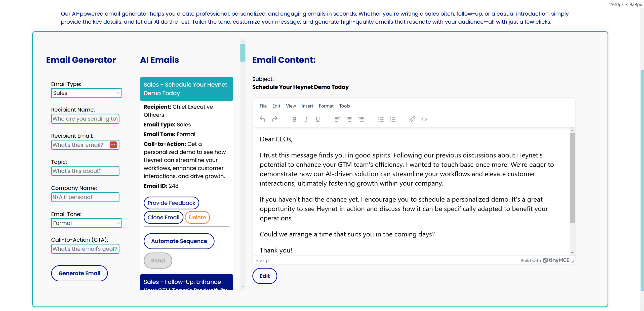644x311 pixels.
Task: Toggle italic formatting in the editor
Action: point(306,119)
